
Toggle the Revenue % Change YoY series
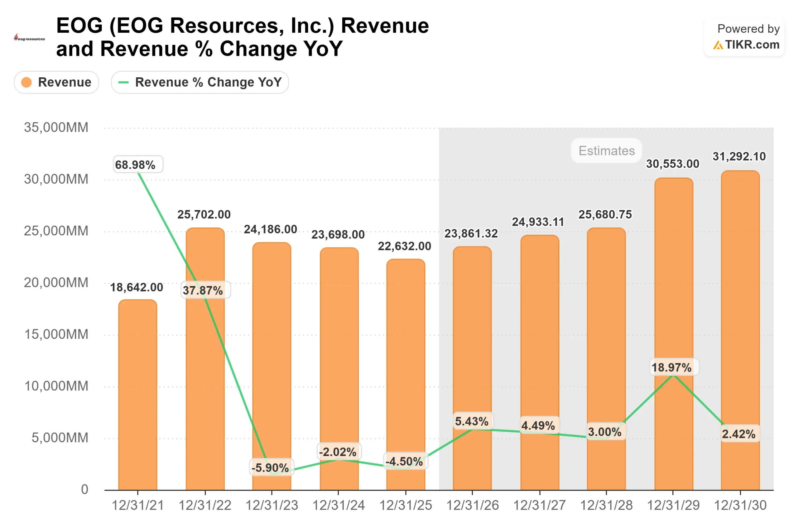200,82
